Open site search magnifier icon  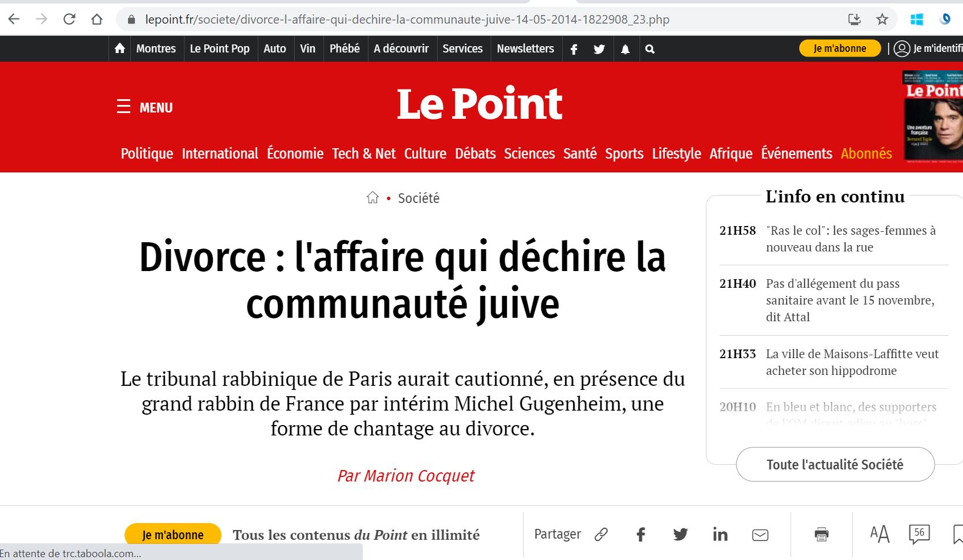650,49
